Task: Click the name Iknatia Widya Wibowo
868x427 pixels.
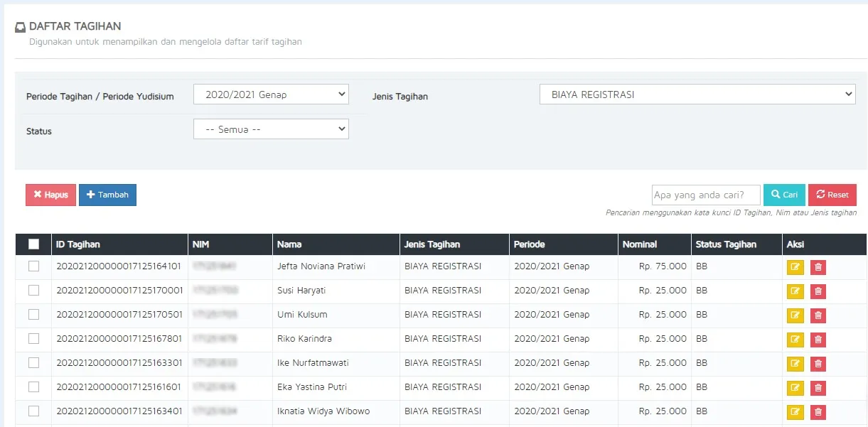Action: [x=323, y=411]
